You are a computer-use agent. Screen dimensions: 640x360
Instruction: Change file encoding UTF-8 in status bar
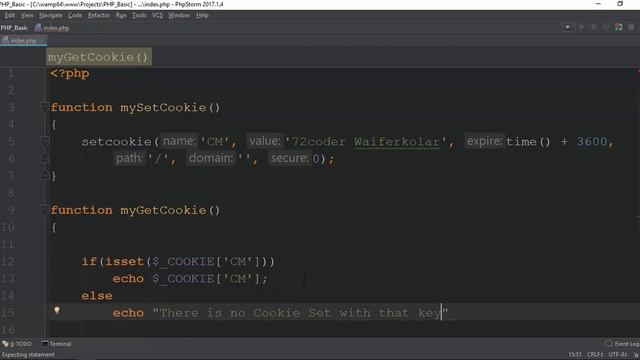[x=618, y=354]
